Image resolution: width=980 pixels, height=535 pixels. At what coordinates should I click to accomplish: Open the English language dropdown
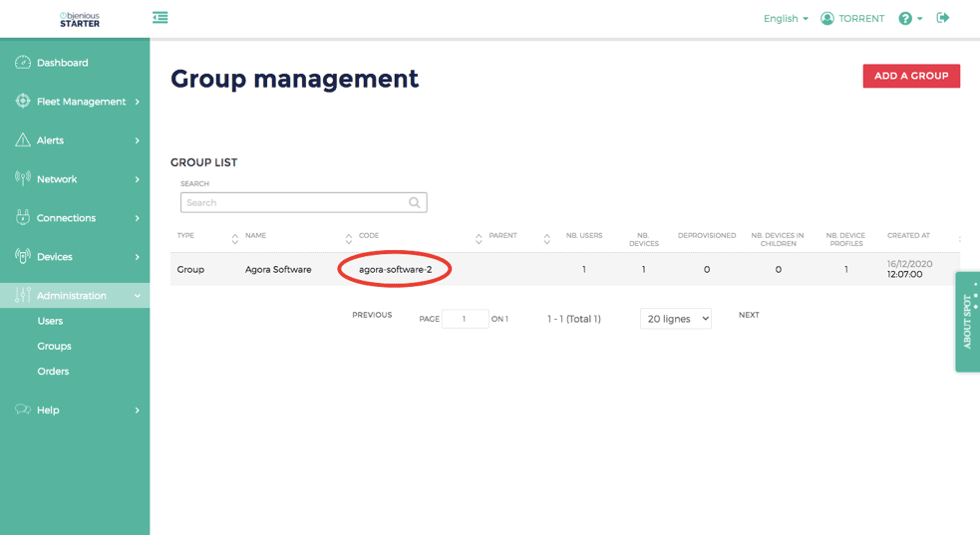point(786,19)
